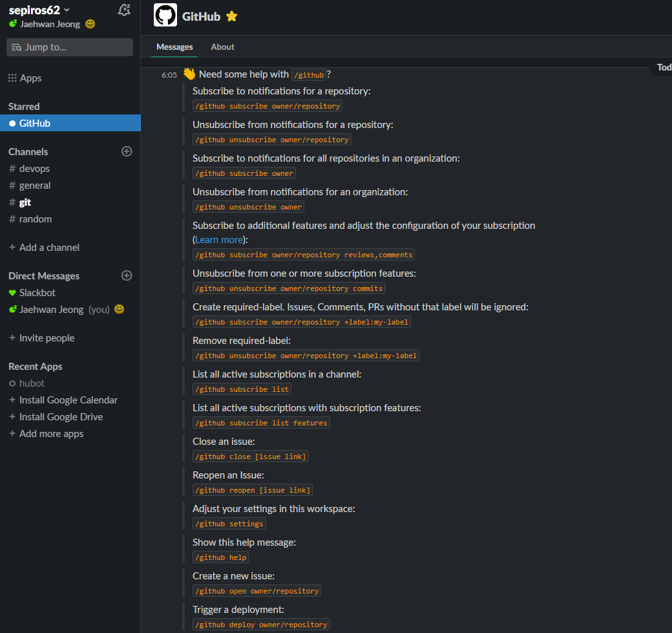Viewport: 672px width, 633px height.
Task: Click '/github subscribe owner/repository +label:my-label' snippet
Action: [302, 321]
